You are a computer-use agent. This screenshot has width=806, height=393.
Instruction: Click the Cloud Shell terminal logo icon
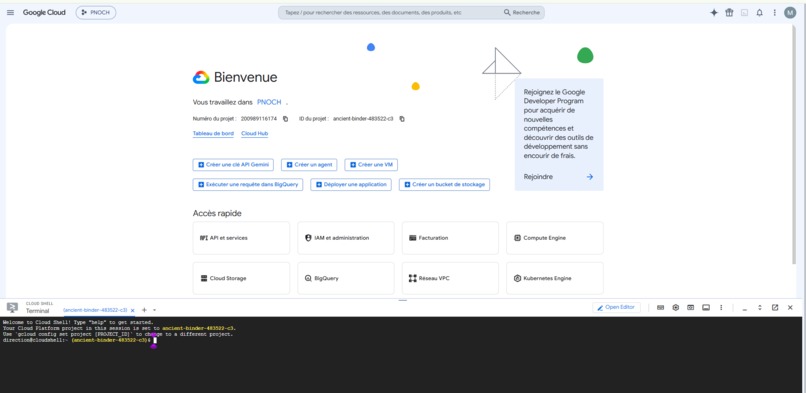12,307
